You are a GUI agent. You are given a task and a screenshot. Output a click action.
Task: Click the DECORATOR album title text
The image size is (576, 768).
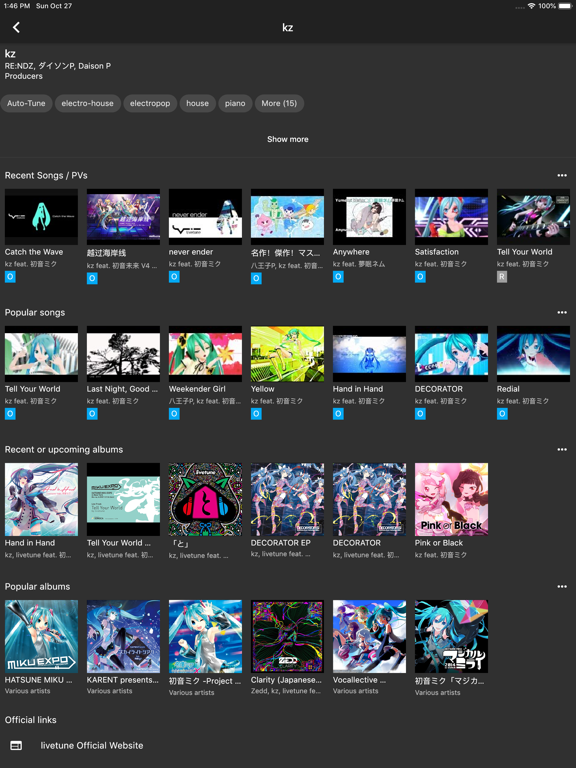click(357, 543)
